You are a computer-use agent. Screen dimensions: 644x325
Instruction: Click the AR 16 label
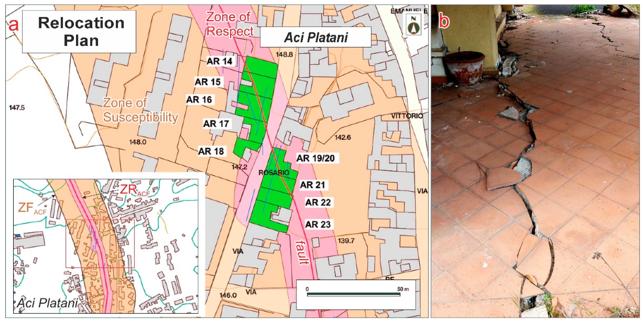click(x=199, y=99)
